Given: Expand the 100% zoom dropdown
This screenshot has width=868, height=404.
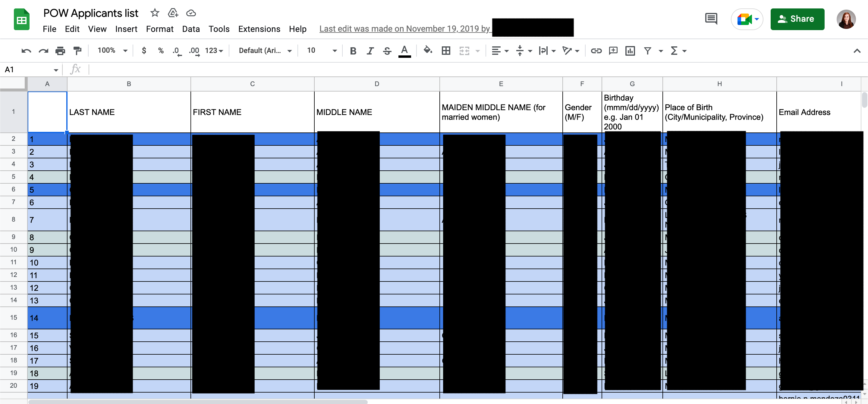Looking at the screenshot, I should 112,51.
